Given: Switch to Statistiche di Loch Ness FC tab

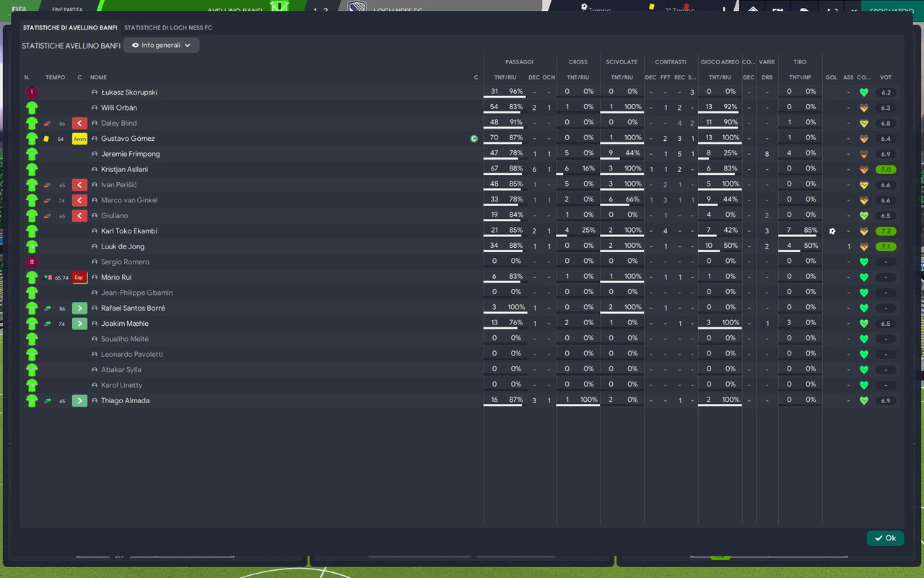Looking at the screenshot, I should (x=168, y=27).
